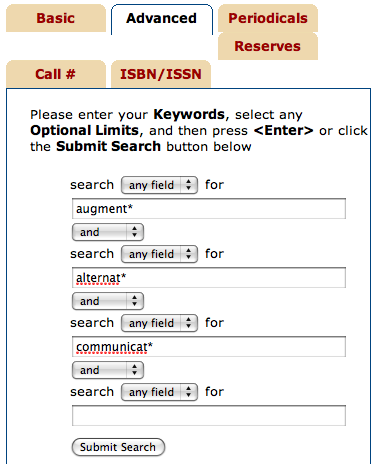This screenshot has height=464, width=376.
Task: Click the input field containing augment*
Action: 209,209
